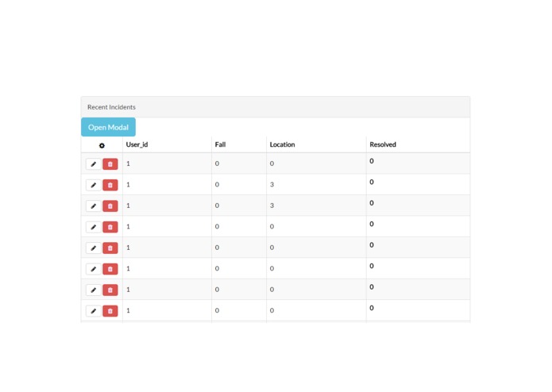
Task: Select Location value 3 in the second row
Action: click(272, 185)
